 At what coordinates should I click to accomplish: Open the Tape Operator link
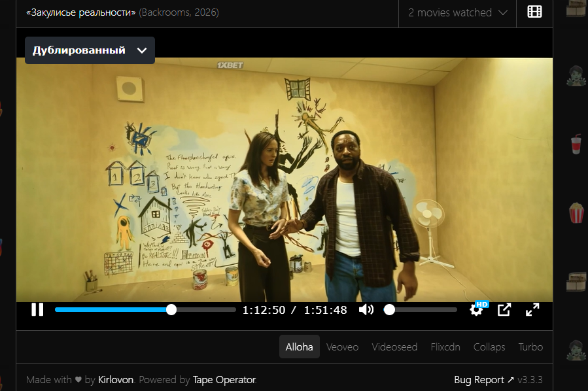(224, 380)
